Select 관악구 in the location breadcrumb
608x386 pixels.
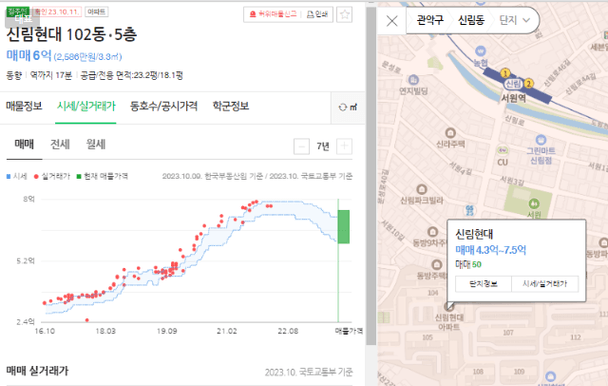coord(430,20)
